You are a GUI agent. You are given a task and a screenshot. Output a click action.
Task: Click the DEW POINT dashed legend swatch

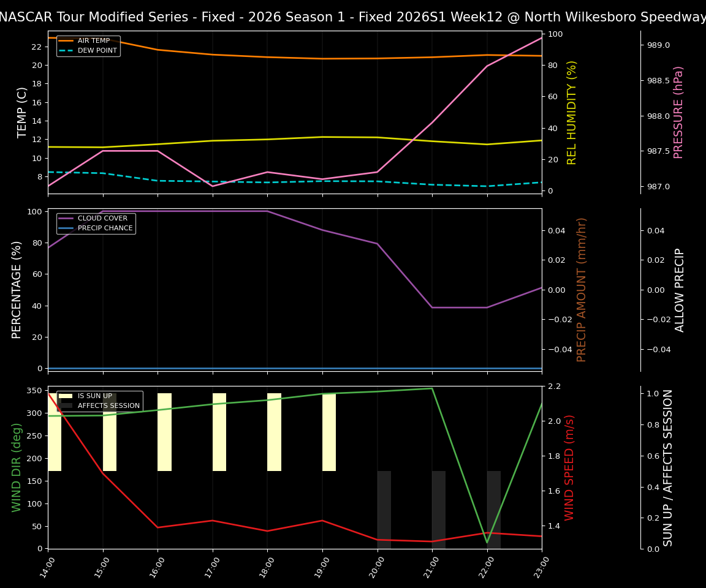[x=66, y=51]
